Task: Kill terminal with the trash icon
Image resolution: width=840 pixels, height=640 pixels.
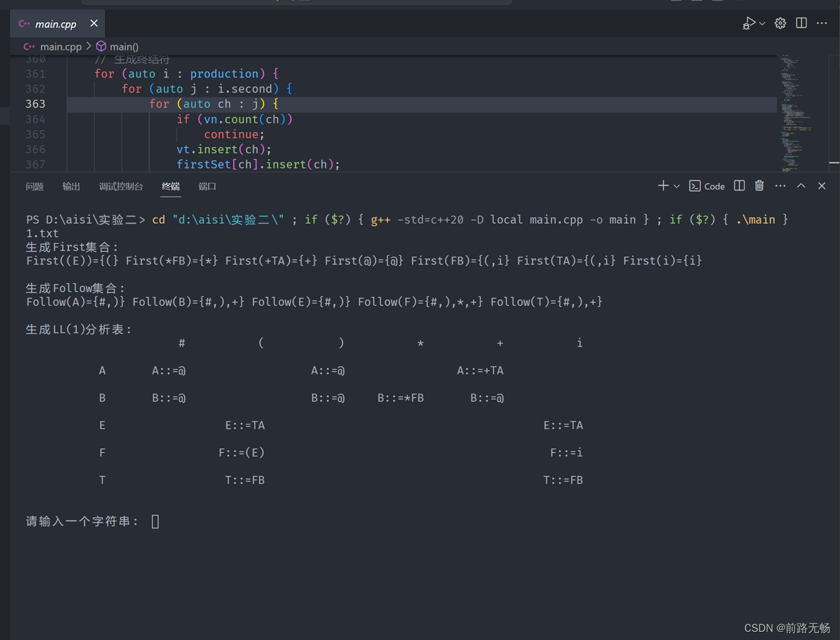Action: point(760,185)
